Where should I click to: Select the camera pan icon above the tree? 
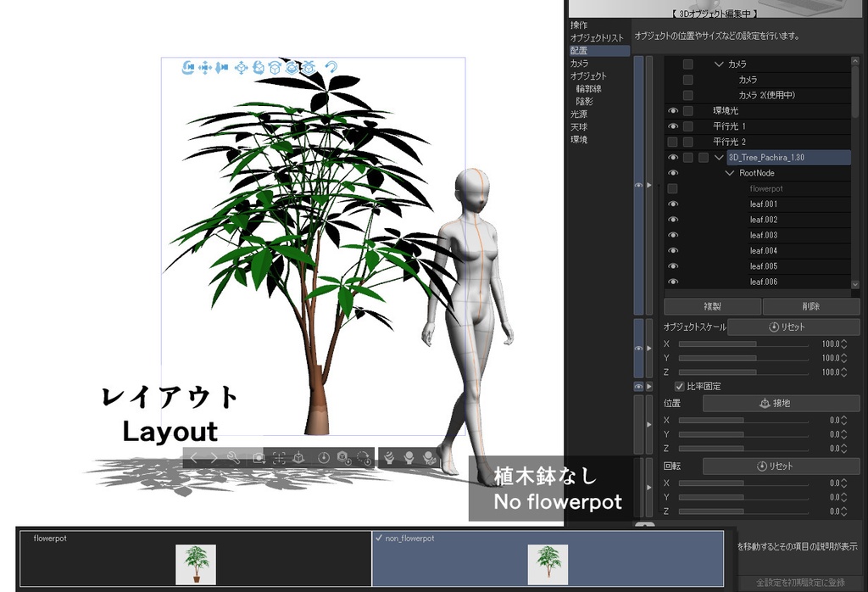coord(205,66)
